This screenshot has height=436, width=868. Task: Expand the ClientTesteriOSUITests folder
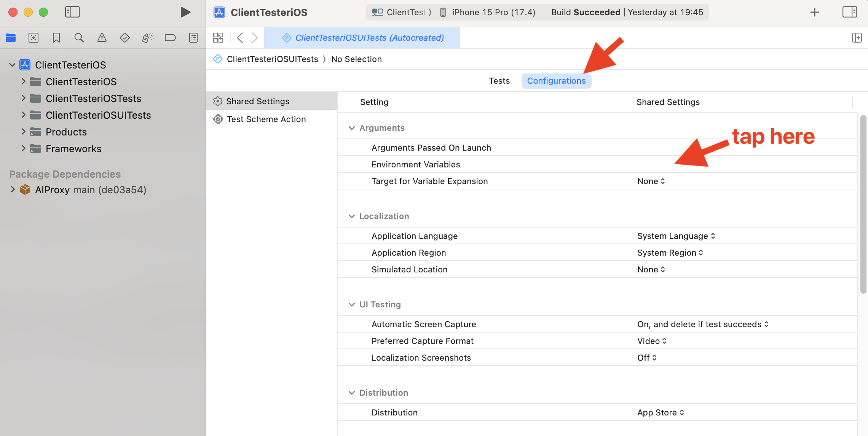tap(23, 115)
